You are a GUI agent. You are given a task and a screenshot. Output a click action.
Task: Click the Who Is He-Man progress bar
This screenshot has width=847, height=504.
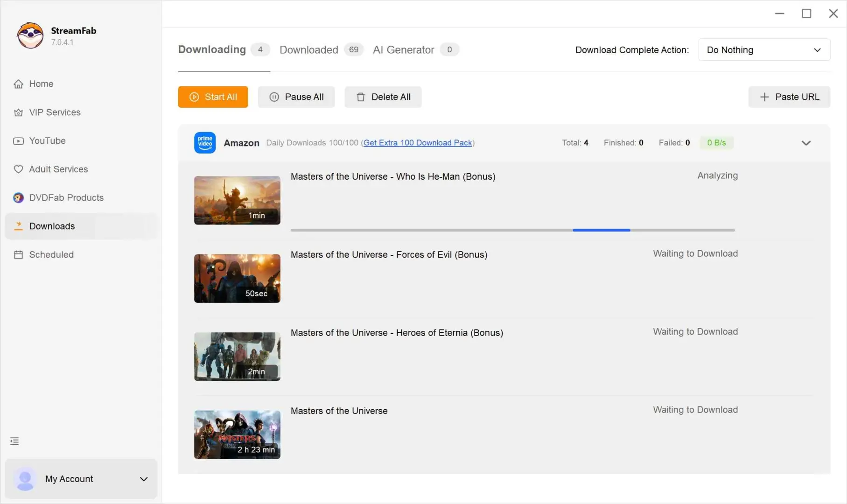tap(512, 230)
